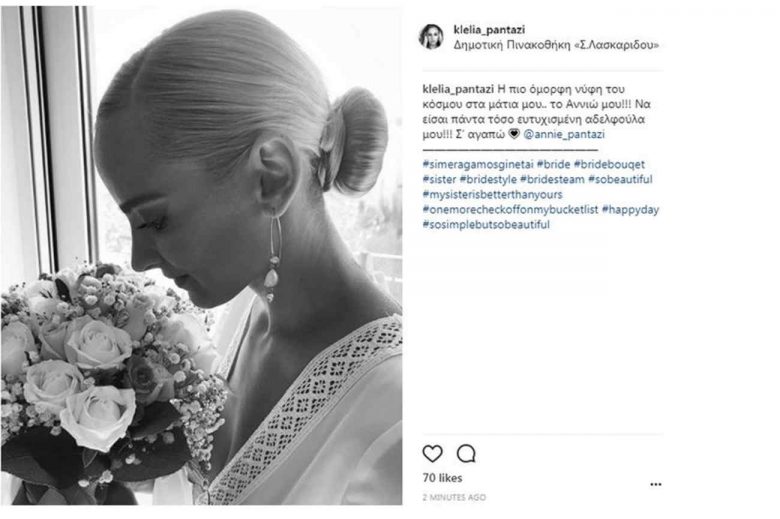Visit the @annie_pantazi mention

564,134
